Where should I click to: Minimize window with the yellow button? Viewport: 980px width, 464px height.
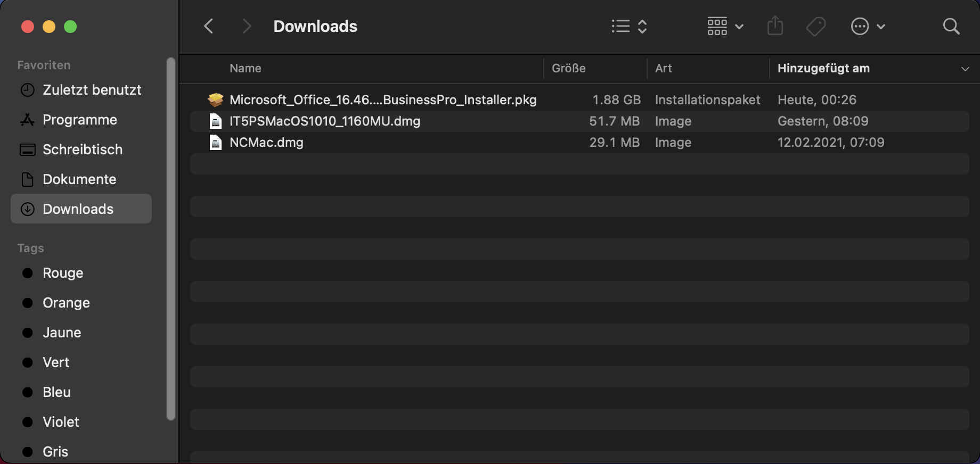[49, 27]
